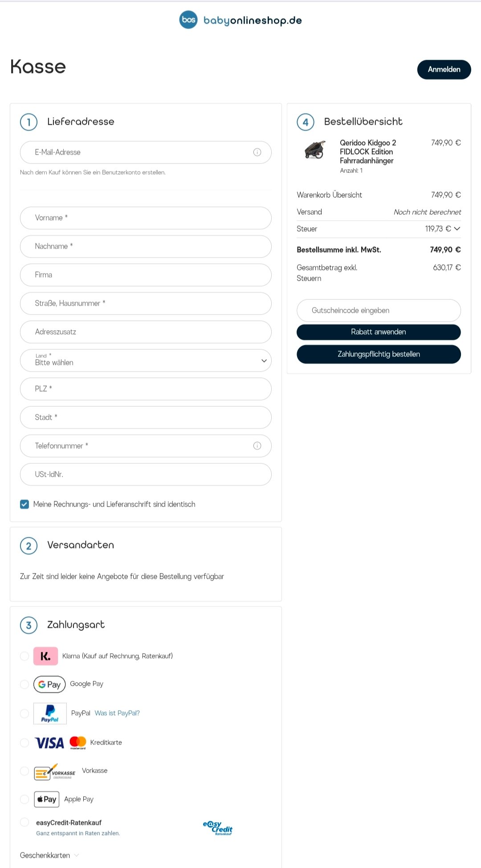Click Zahlungspflichtig bestellen button
The height and width of the screenshot is (868, 481).
379,354
